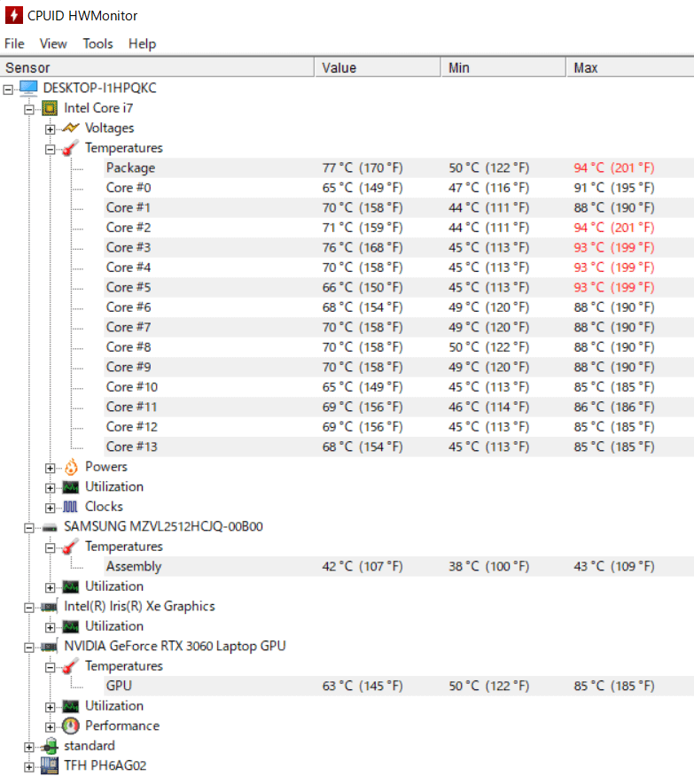Viewport: 694px width, 784px height.
Task: Click the TFH PH6AG02 motherboard icon
Action: click(50, 765)
